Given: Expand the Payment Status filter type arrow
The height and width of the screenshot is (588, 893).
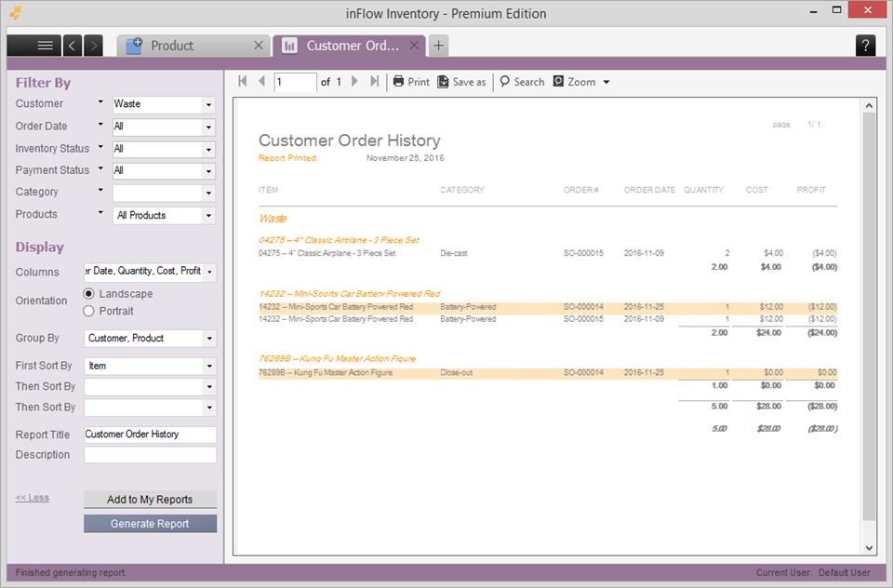Looking at the screenshot, I should coord(100,168).
